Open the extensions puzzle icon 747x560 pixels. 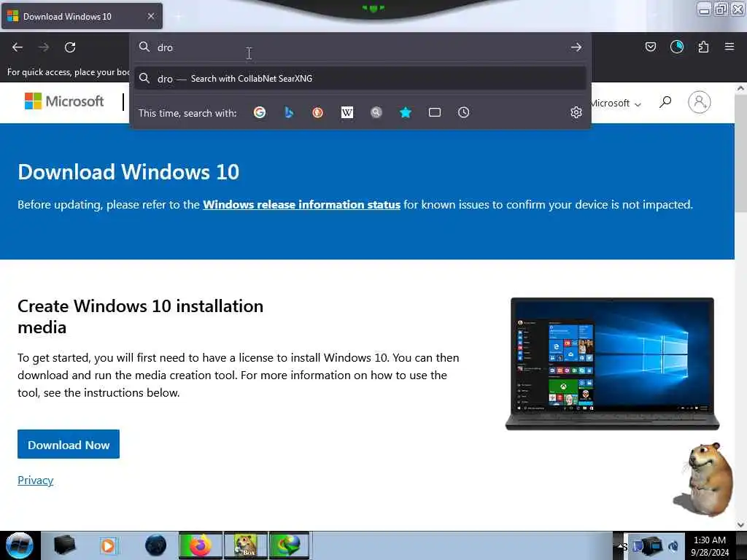click(x=703, y=47)
